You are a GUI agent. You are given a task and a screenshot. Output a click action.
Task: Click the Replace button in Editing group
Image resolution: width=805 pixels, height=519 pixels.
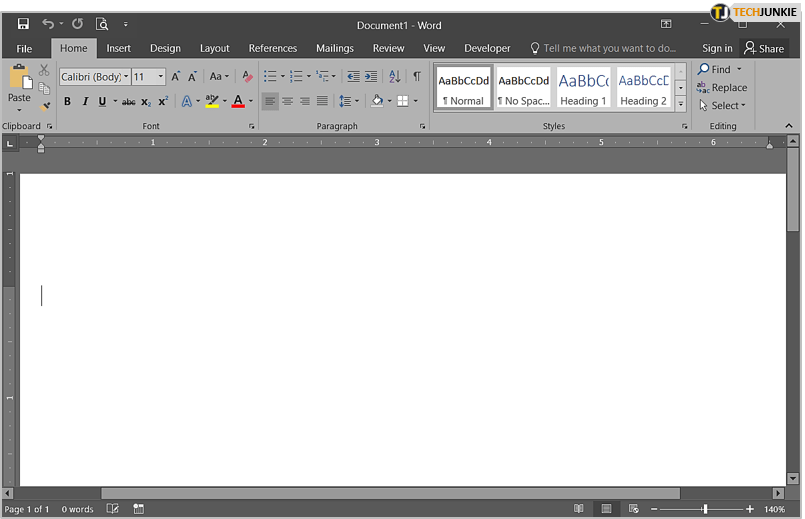tap(723, 88)
